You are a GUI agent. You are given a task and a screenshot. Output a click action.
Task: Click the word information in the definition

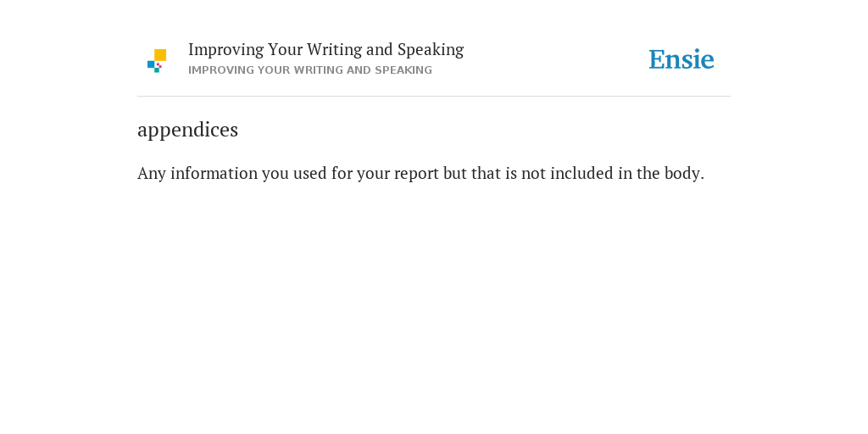click(214, 173)
